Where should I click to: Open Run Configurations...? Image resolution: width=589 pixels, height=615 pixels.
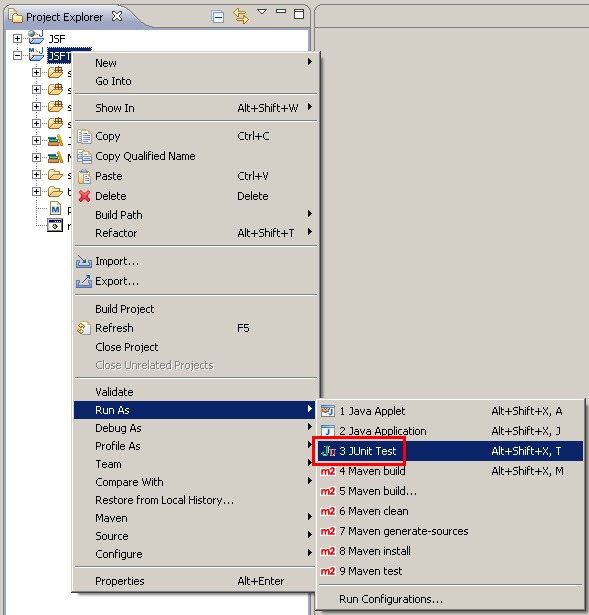[451, 599]
